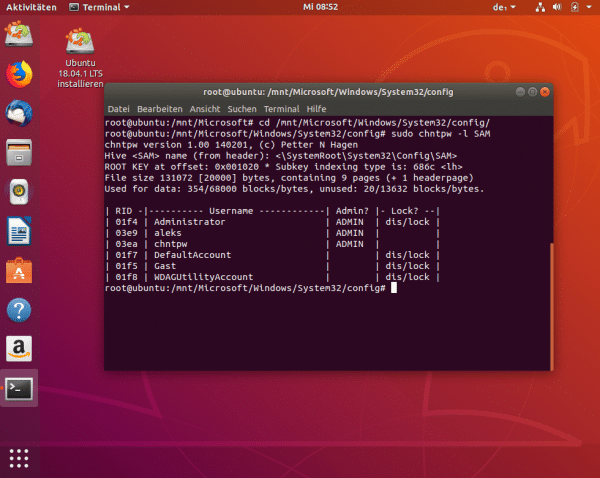The height and width of the screenshot is (478, 600).
Task: Open Rhythmbox music player in dock
Action: [19, 191]
